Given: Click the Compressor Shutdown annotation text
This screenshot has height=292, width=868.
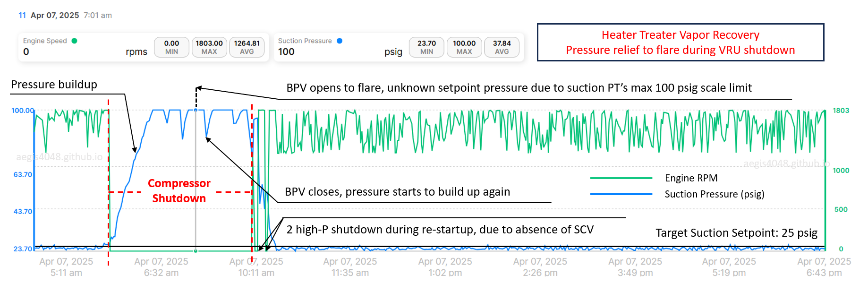Looking at the screenshot, I should pyautogui.click(x=179, y=190).
